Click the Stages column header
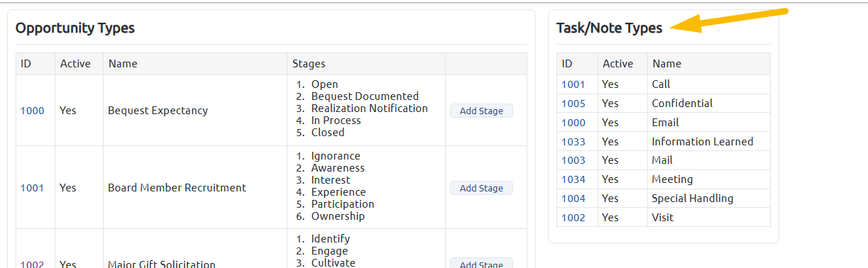Viewport: 868px width, 268px height. (366, 64)
